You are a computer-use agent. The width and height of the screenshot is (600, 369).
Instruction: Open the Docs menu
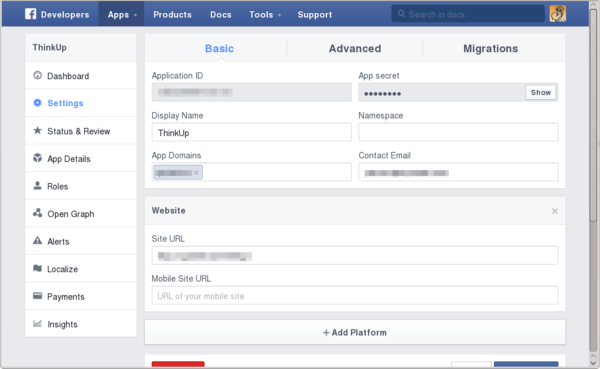pyautogui.click(x=221, y=15)
